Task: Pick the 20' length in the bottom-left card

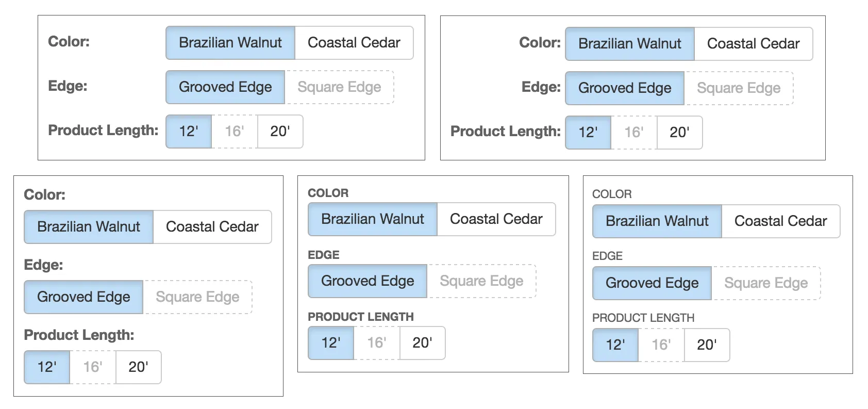Action: click(x=138, y=367)
